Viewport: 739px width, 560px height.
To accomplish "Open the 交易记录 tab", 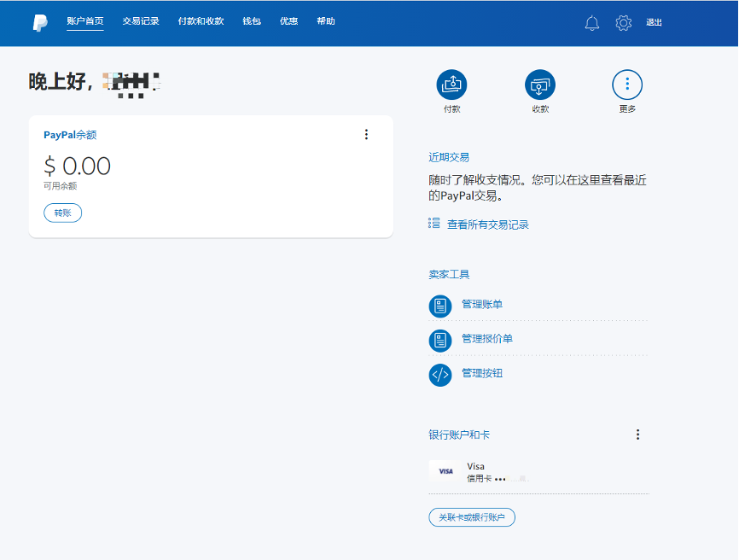I will pos(141,21).
